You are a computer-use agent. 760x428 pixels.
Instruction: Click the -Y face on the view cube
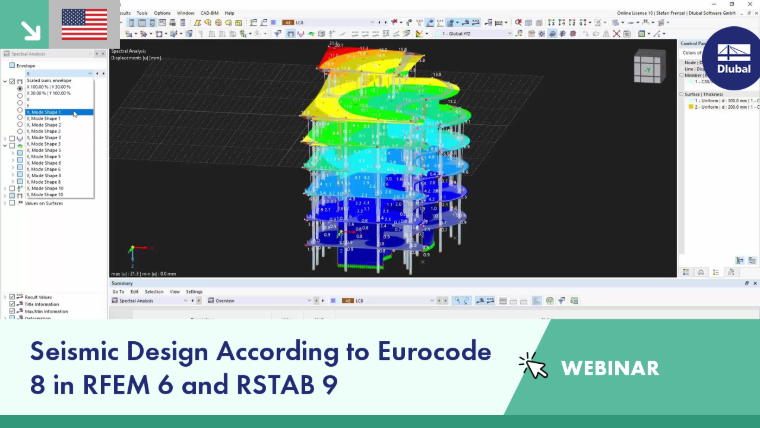coord(648,70)
